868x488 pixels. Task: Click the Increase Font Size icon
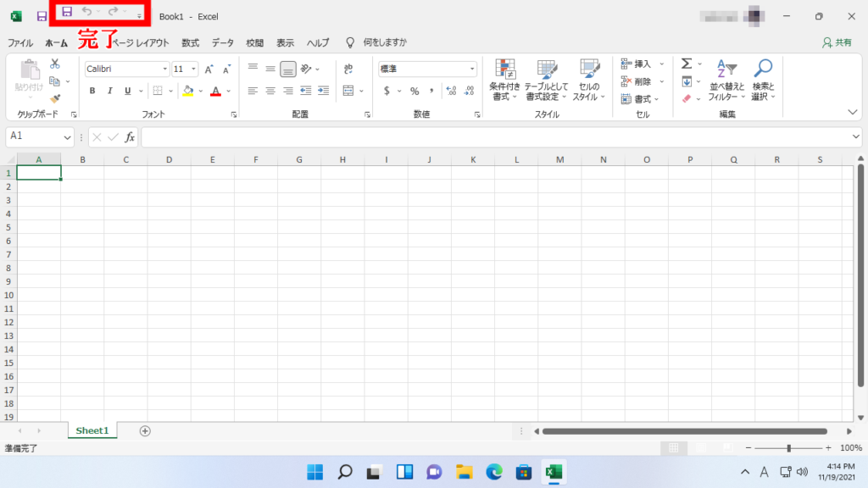click(x=209, y=69)
